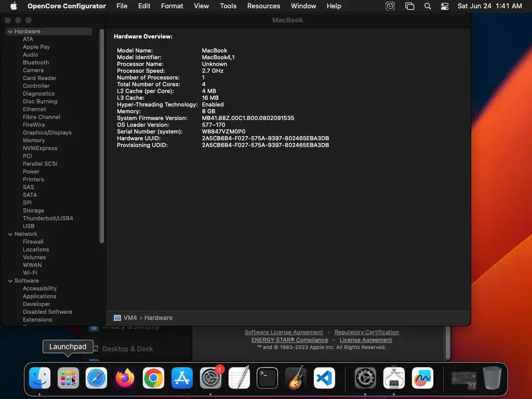Select Graphics/Displays in the sidebar

click(x=47, y=132)
